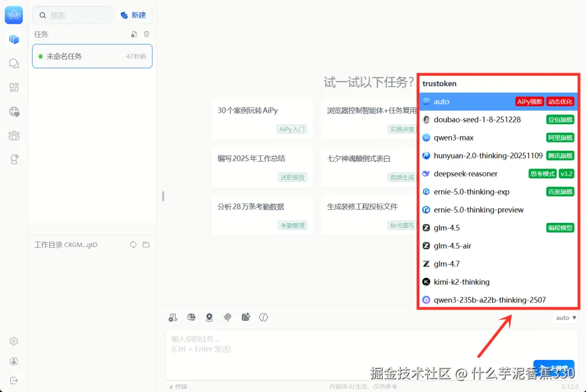This screenshot has width=586, height=392.
Task: Click the 编程模型 badge on glm-4.5
Action: pos(560,228)
